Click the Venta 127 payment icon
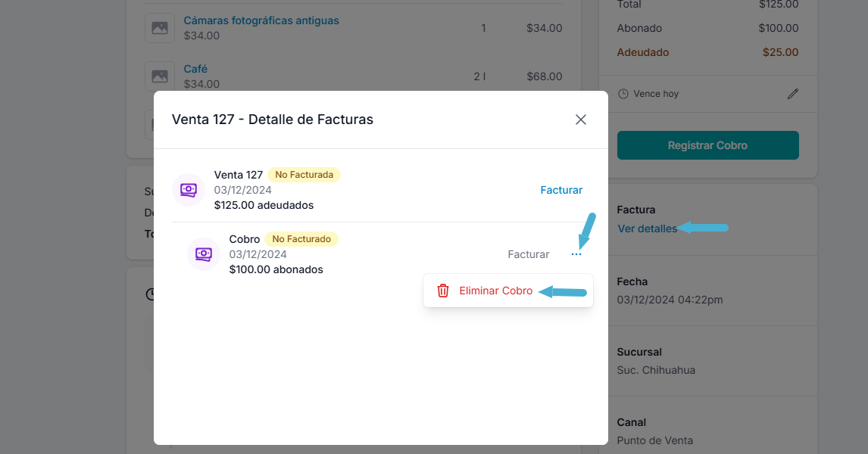Image resolution: width=868 pixels, height=454 pixels. click(x=189, y=189)
